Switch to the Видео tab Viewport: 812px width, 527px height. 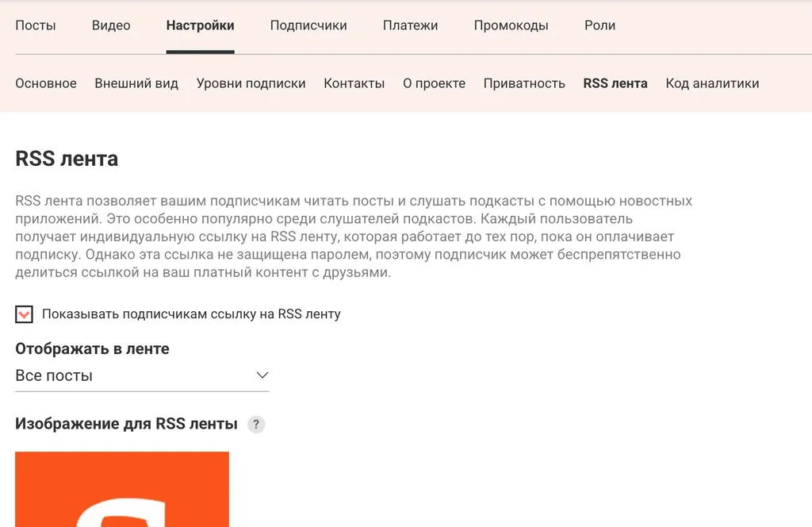coord(111,25)
